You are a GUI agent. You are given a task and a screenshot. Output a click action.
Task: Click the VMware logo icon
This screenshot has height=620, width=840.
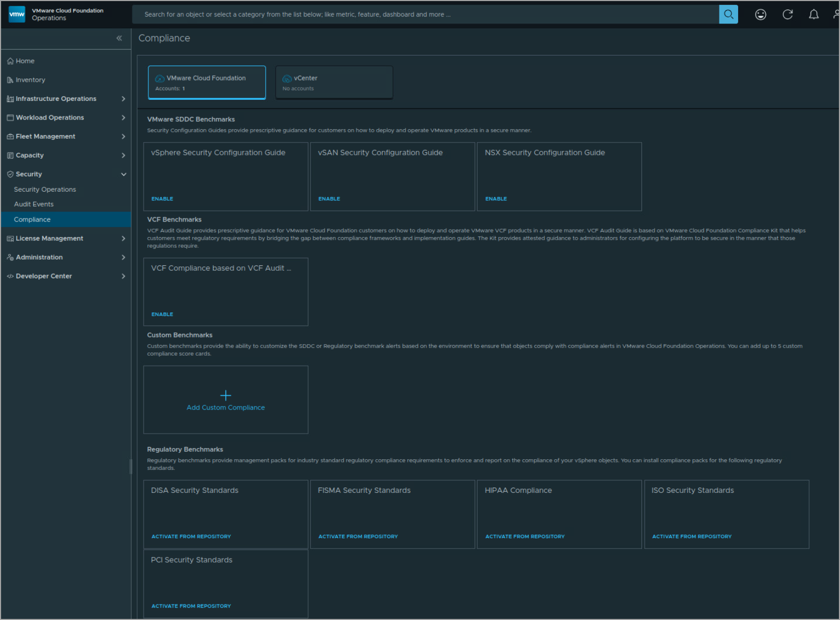(x=17, y=14)
